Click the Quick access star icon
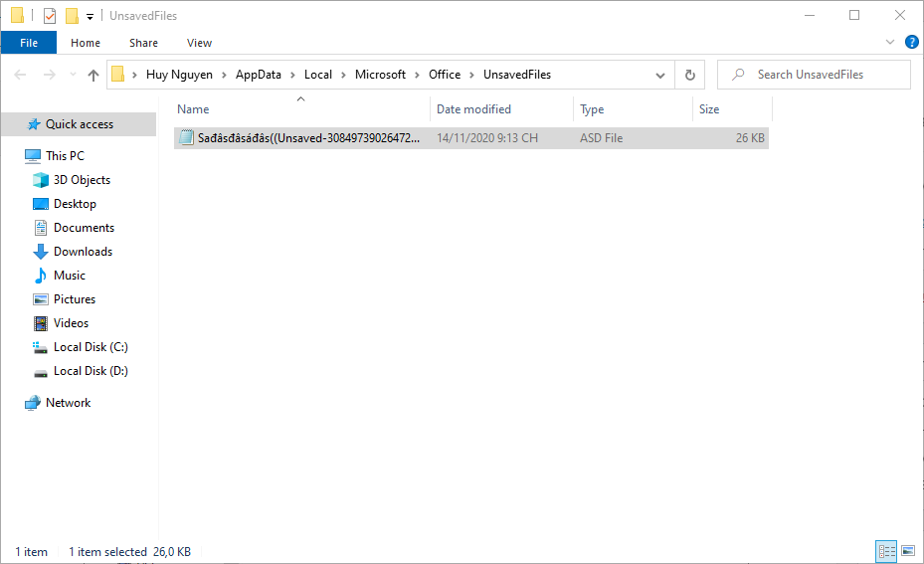 34,124
